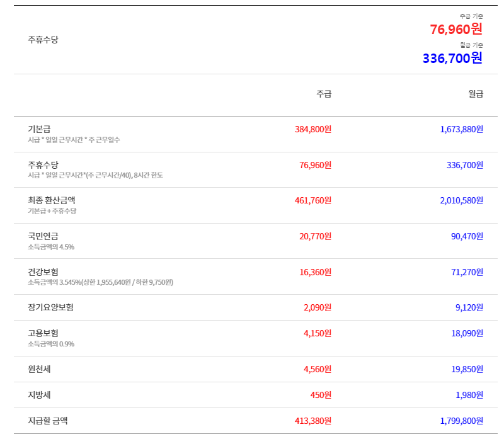Image resolution: width=504 pixels, height=439 pixels.
Task: Select monthly base pay 1,673,880원
Action: (462, 129)
